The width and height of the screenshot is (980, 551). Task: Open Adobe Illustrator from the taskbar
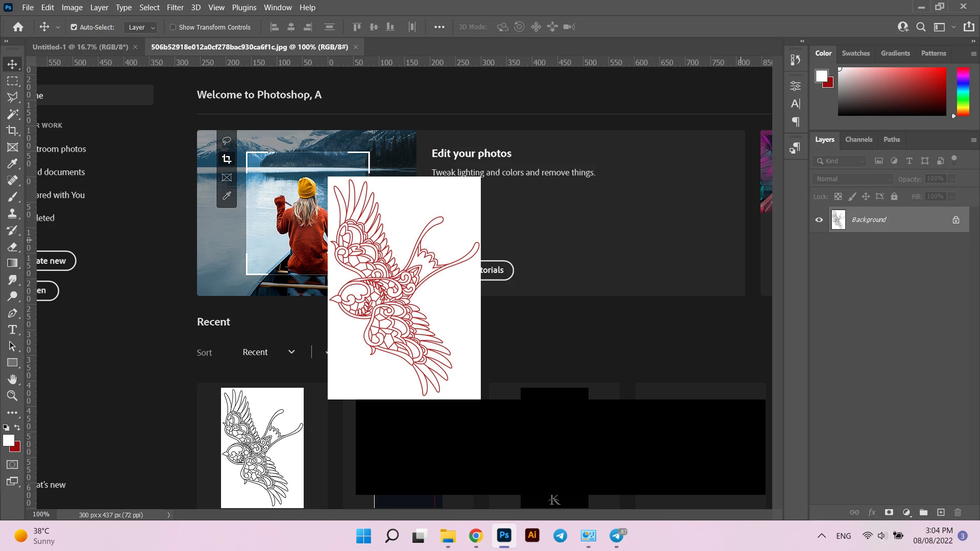point(532,535)
